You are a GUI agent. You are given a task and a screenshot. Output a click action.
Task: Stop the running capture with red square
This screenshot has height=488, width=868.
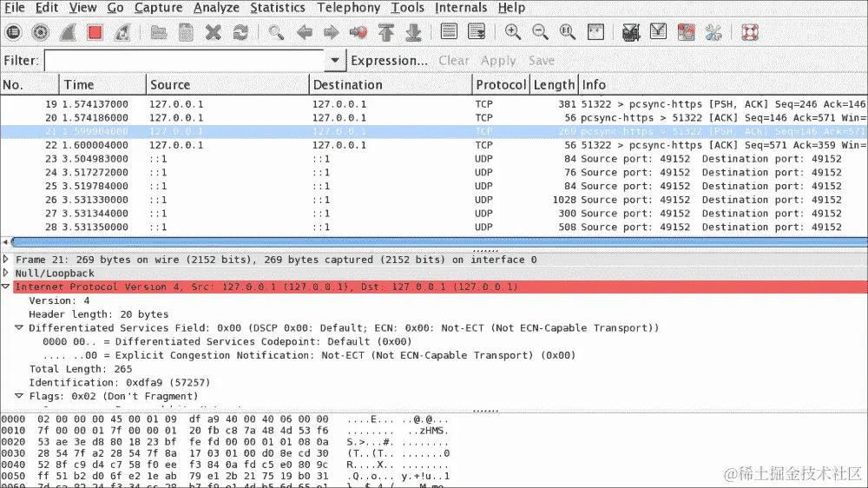95,33
